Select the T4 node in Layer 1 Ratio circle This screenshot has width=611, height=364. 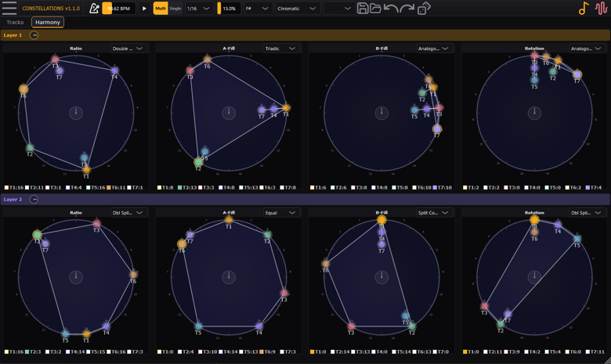(x=114, y=70)
